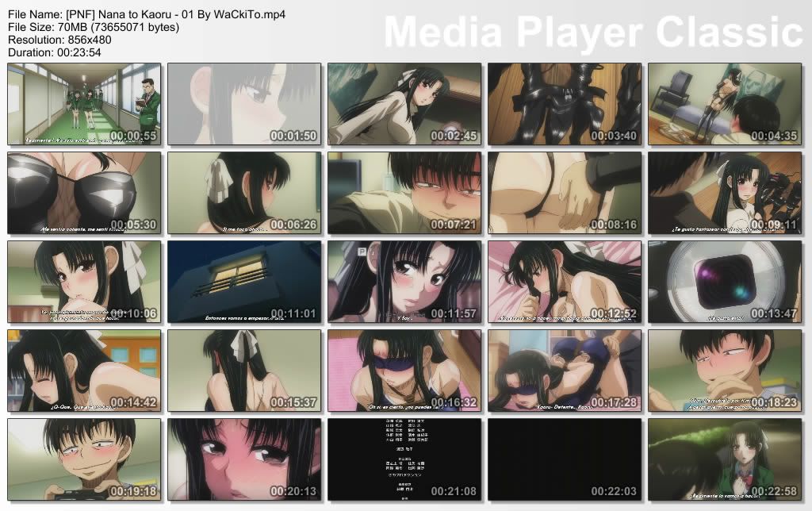Click the frame marked 00:06:26
812x511 pixels.
tap(244, 193)
